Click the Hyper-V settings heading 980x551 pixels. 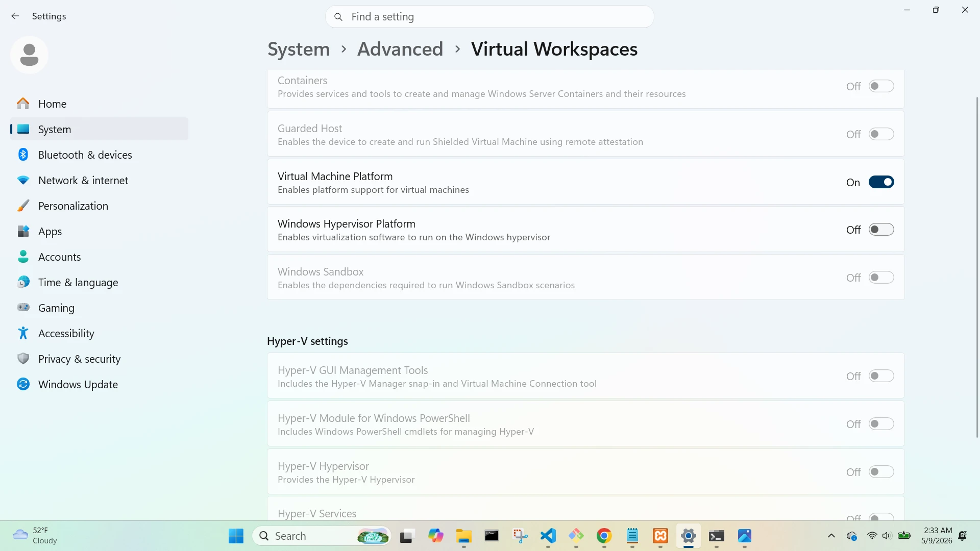(307, 341)
